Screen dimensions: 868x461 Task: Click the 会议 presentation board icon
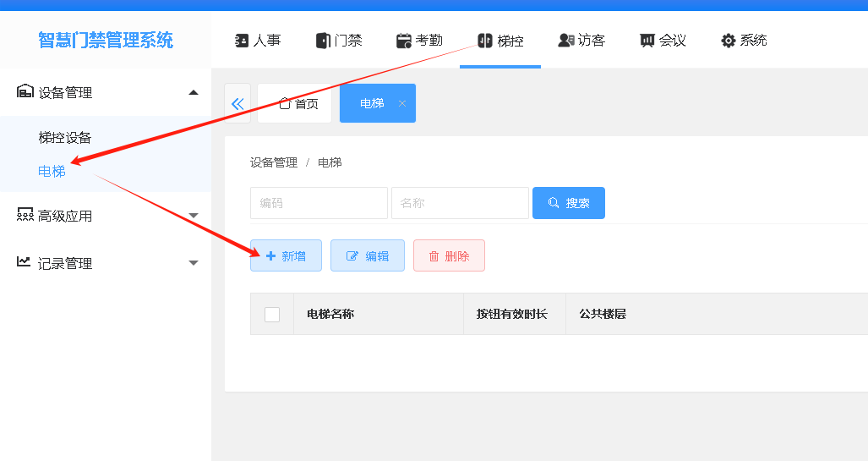coord(647,41)
